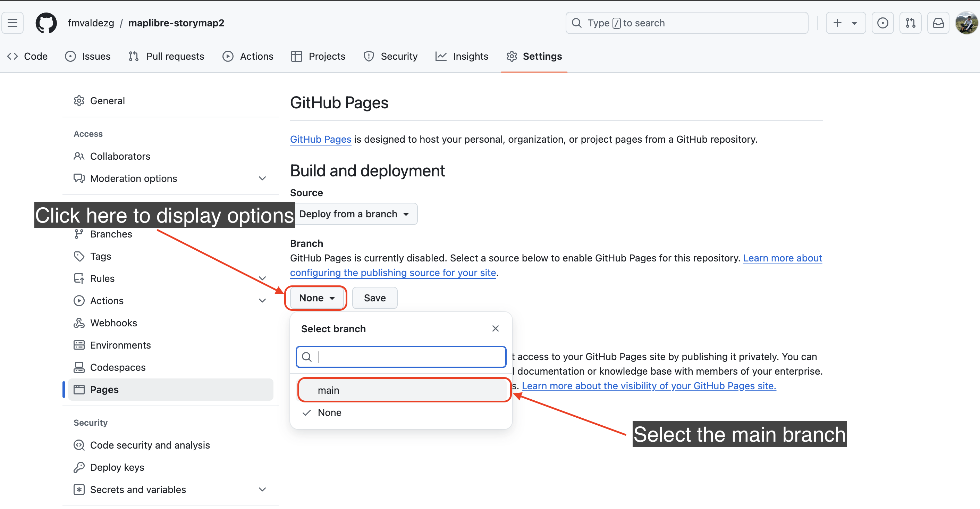Open the hamburger navigation menu

pos(12,23)
